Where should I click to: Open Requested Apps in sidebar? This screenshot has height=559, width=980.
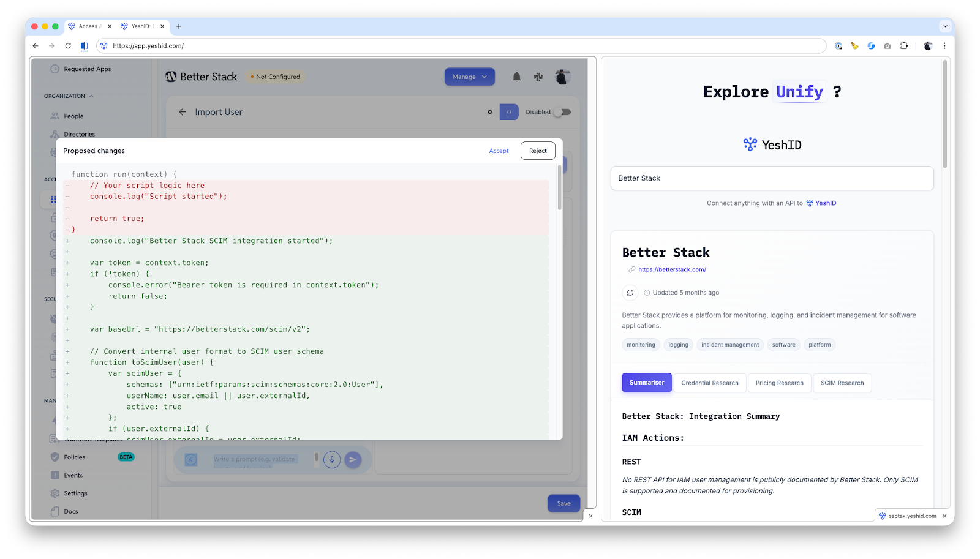click(x=88, y=69)
